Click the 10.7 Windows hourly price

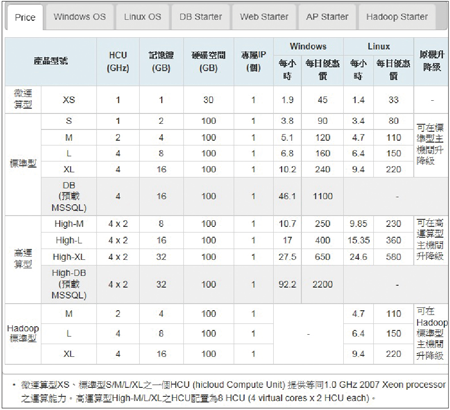coord(287,224)
